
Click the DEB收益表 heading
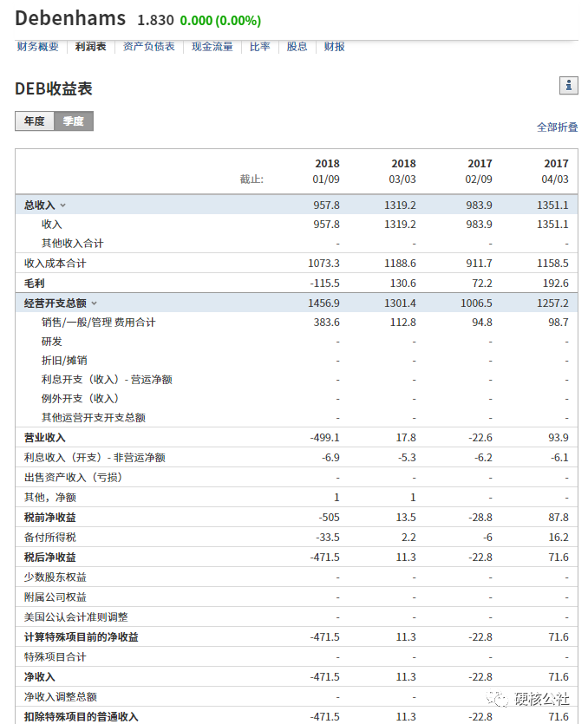pos(54,88)
